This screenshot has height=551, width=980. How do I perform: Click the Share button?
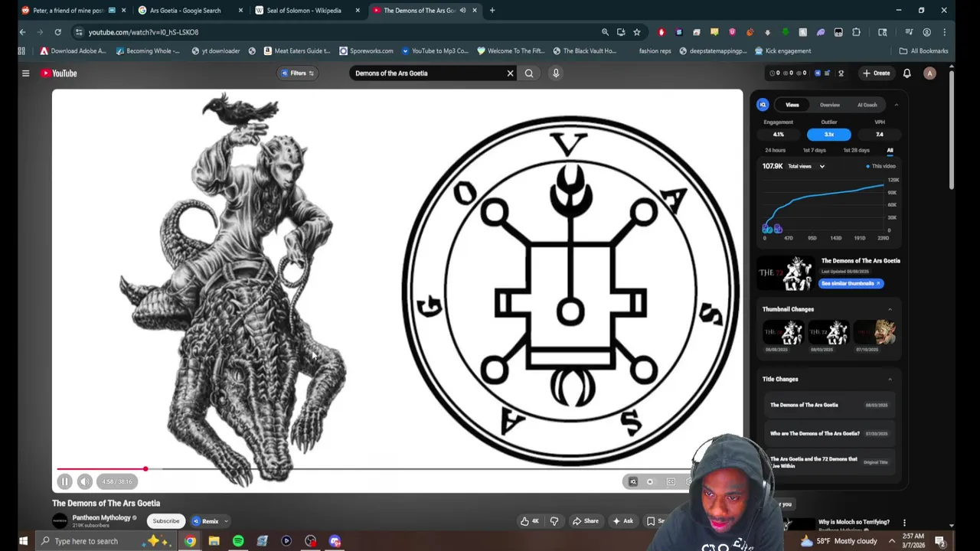(x=586, y=521)
